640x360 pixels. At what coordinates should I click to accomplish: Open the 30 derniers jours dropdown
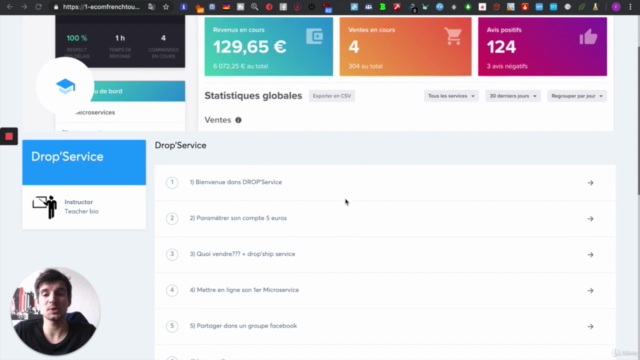point(513,96)
